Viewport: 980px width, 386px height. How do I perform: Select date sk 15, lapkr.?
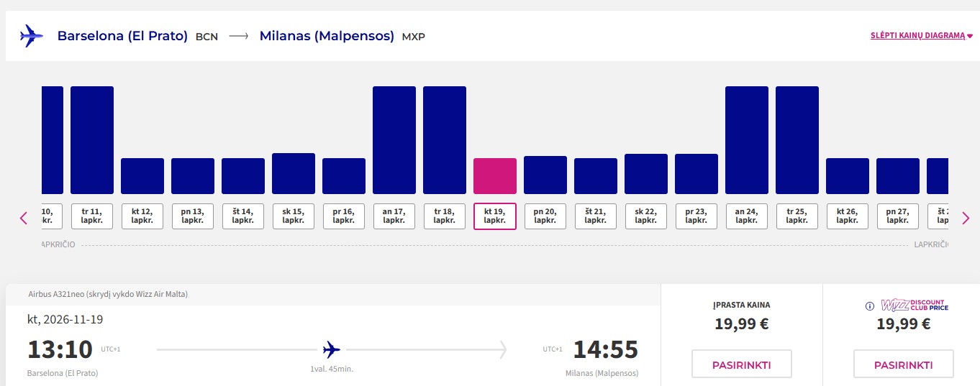click(x=294, y=216)
